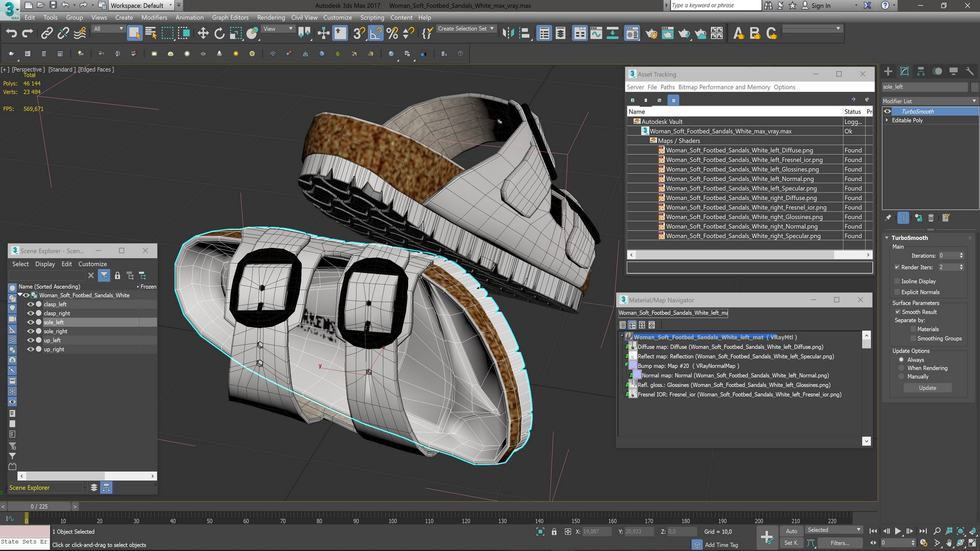
Task: Click Pin Stack icon under modifier stack
Action: click(888, 218)
